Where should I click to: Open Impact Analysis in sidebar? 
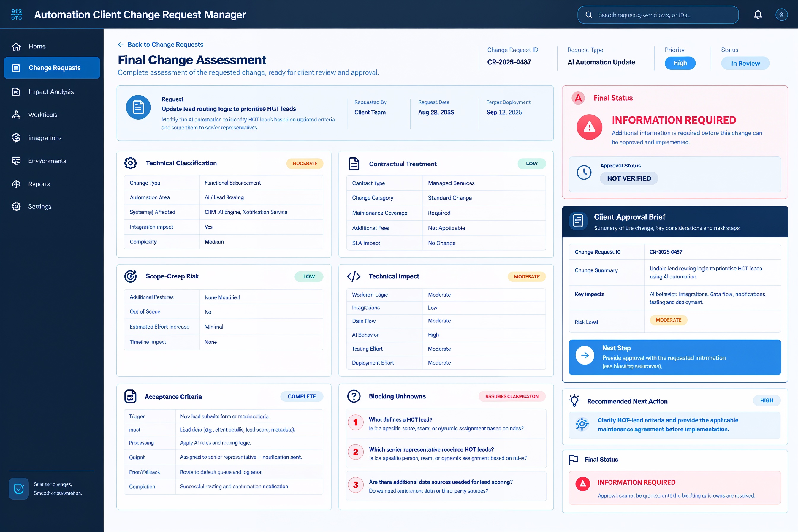click(52, 92)
